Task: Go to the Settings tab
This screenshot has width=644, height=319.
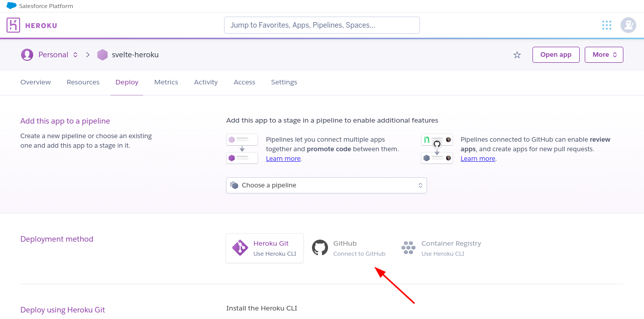Action: [284, 82]
